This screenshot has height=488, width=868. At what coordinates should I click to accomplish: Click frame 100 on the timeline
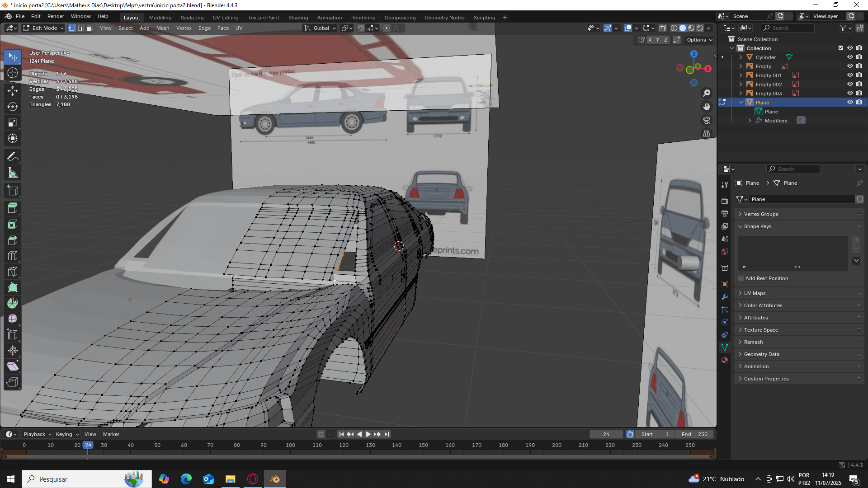coord(290,445)
